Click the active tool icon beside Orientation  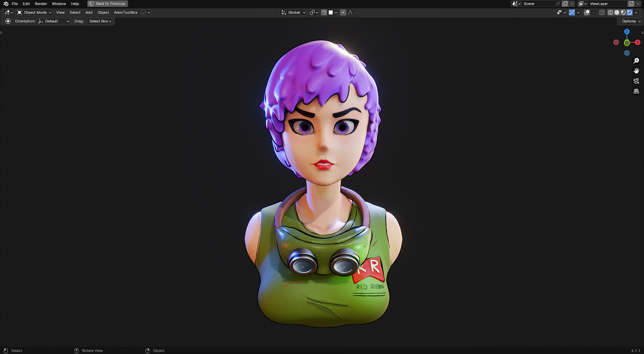(x=8, y=21)
